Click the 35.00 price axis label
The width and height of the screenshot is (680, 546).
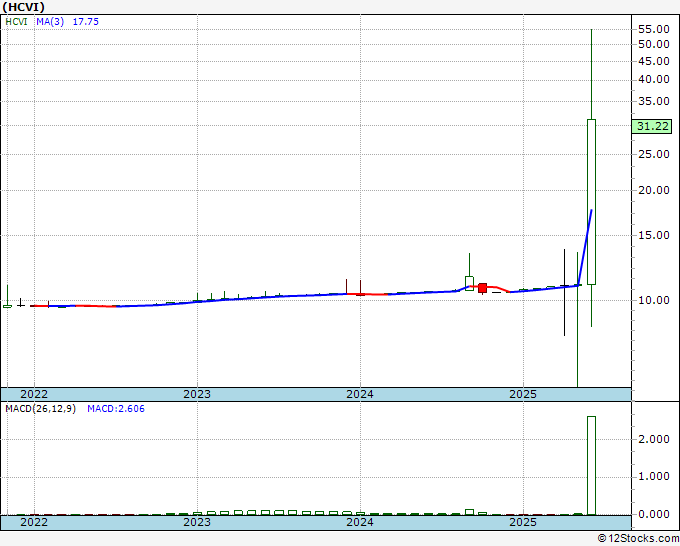point(654,101)
